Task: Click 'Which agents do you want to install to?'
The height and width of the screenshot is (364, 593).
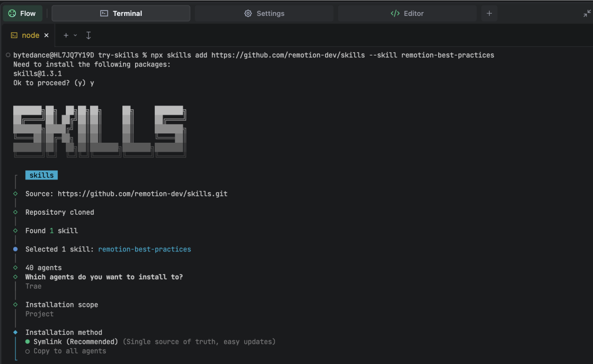Action: point(104,277)
